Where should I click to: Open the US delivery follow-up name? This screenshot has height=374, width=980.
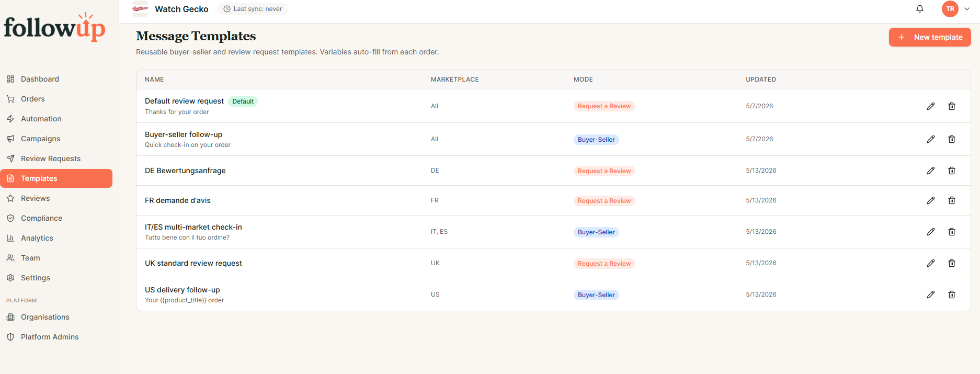pyautogui.click(x=183, y=290)
